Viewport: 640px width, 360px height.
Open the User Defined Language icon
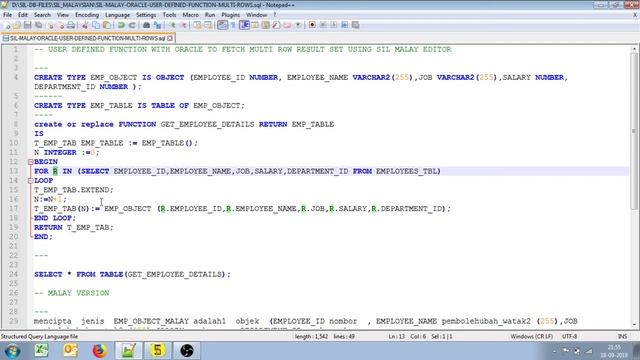click(255, 25)
